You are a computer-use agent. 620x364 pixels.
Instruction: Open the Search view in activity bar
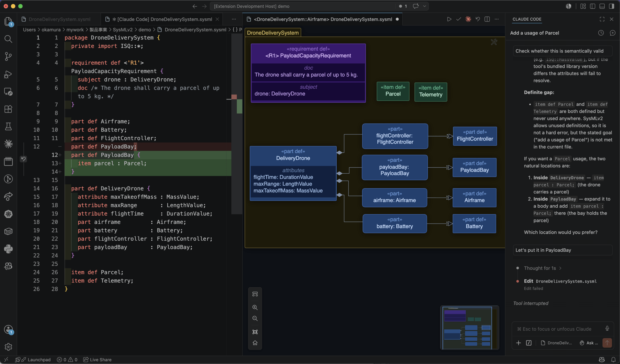click(8, 39)
